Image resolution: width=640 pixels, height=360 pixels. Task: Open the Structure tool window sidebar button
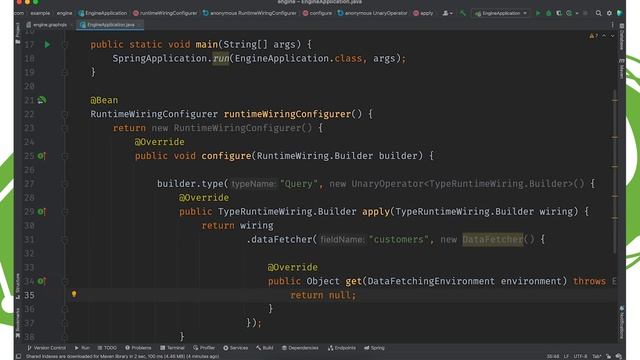click(x=18, y=285)
